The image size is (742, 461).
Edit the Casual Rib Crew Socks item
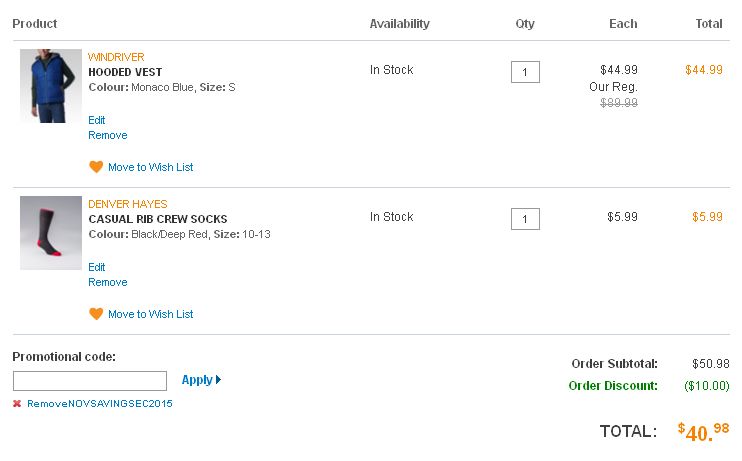[x=97, y=267]
